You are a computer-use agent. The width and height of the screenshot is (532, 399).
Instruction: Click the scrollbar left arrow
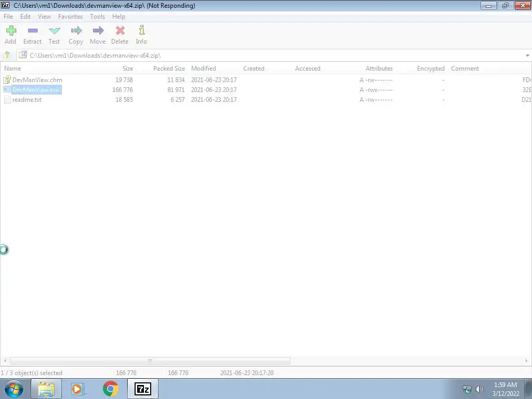[5, 361]
